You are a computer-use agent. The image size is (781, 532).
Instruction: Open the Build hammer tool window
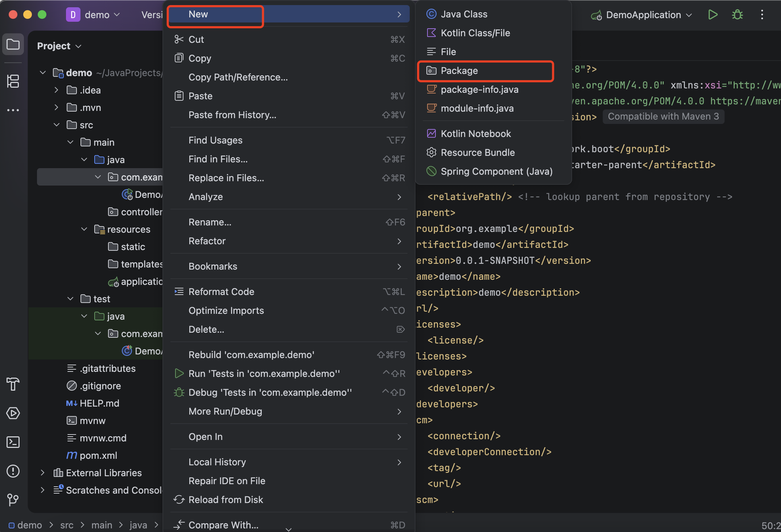[x=13, y=384]
